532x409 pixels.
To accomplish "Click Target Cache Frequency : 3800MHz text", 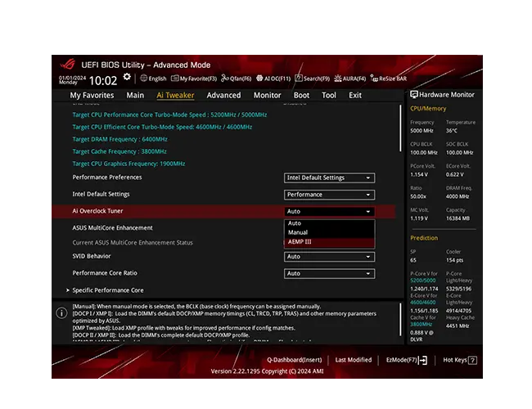I will pos(119,151).
